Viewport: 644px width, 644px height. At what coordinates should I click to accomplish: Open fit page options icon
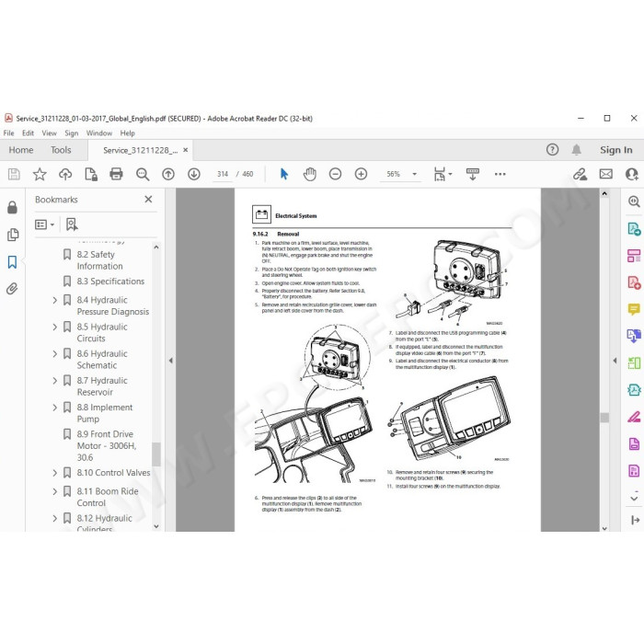coord(443,174)
